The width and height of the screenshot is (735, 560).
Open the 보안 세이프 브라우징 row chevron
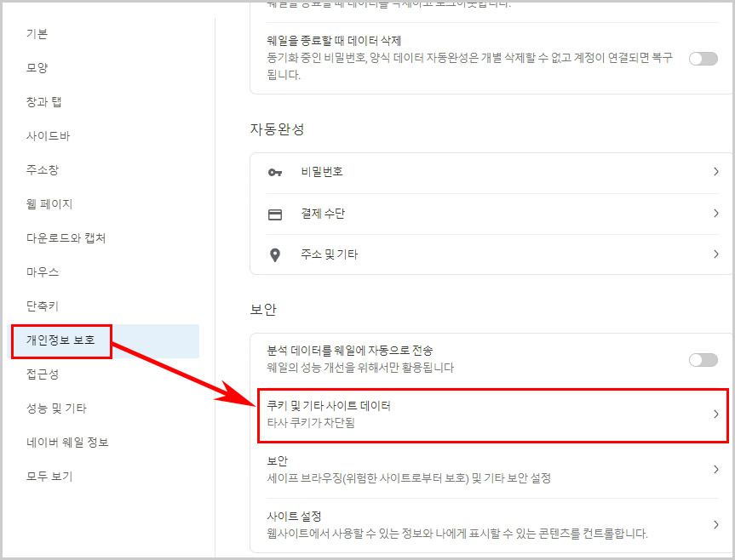715,469
